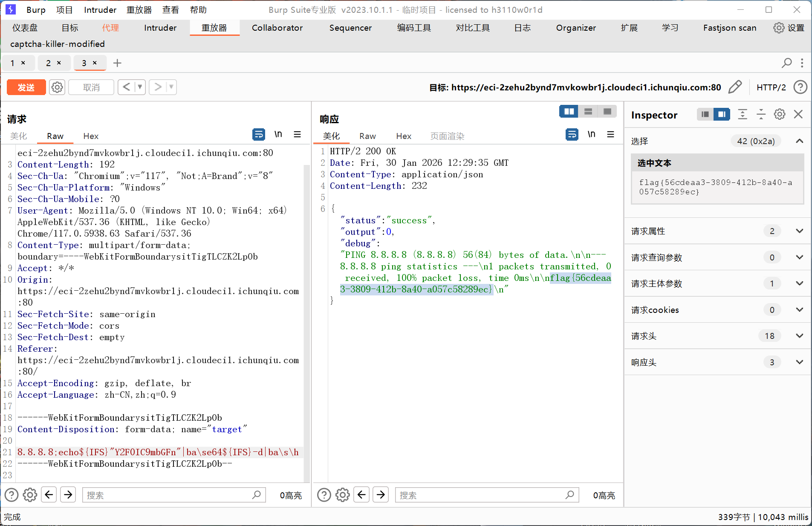Close Repeater tab 3
Image resolution: width=812 pixels, height=526 pixels.
(95, 63)
